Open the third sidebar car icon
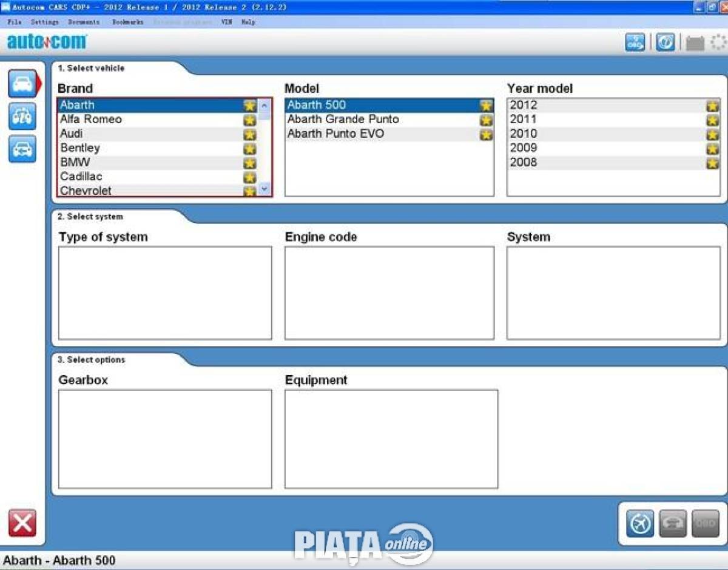The image size is (728, 570). [x=22, y=149]
